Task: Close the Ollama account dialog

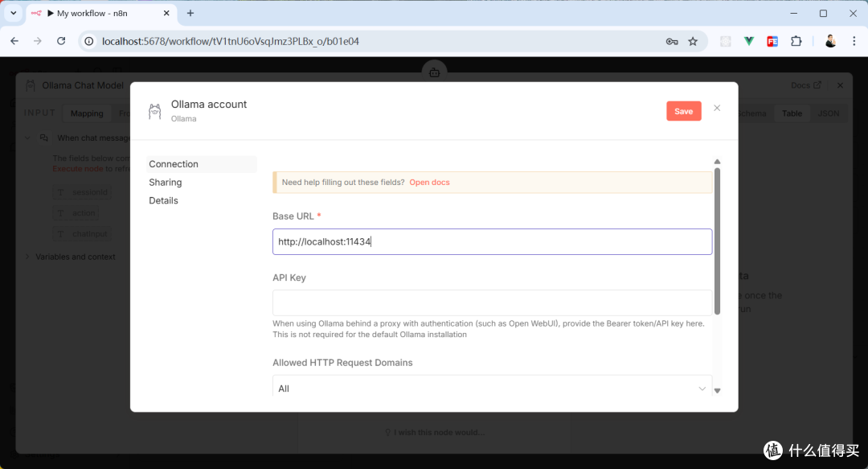Action: (717, 108)
